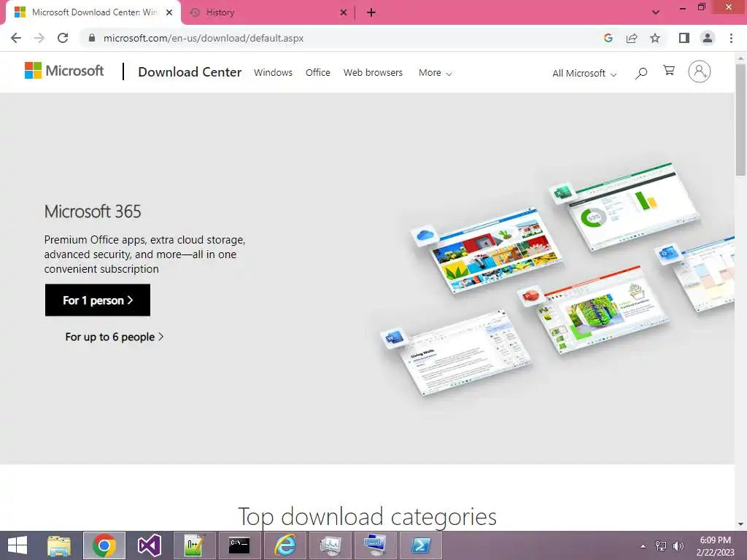
Task: Open Chrome profile avatar
Action: pos(708,38)
